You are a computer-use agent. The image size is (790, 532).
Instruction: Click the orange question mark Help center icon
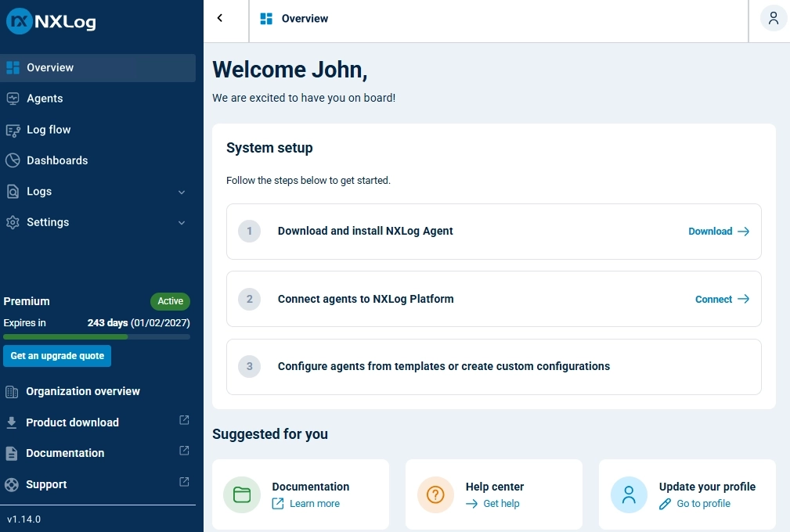pyautogui.click(x=435, y=494)
